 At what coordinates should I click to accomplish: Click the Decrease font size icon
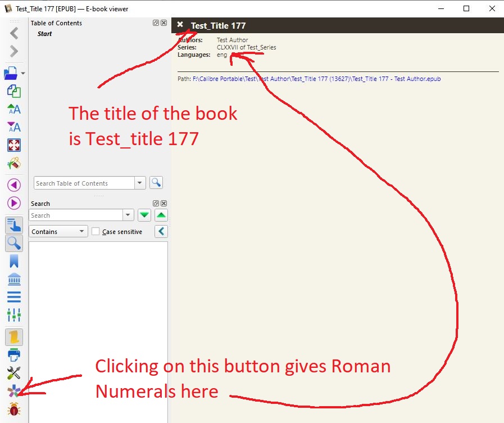[14, 127]
